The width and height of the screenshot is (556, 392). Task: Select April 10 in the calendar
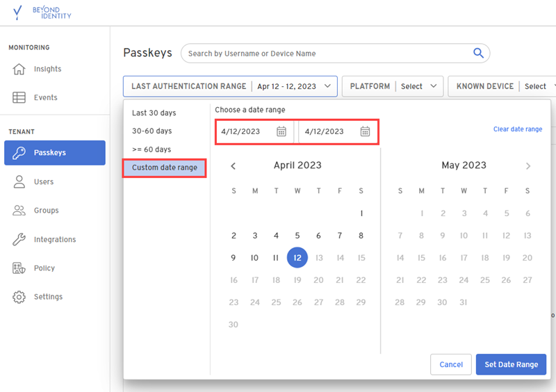[254, 258]
